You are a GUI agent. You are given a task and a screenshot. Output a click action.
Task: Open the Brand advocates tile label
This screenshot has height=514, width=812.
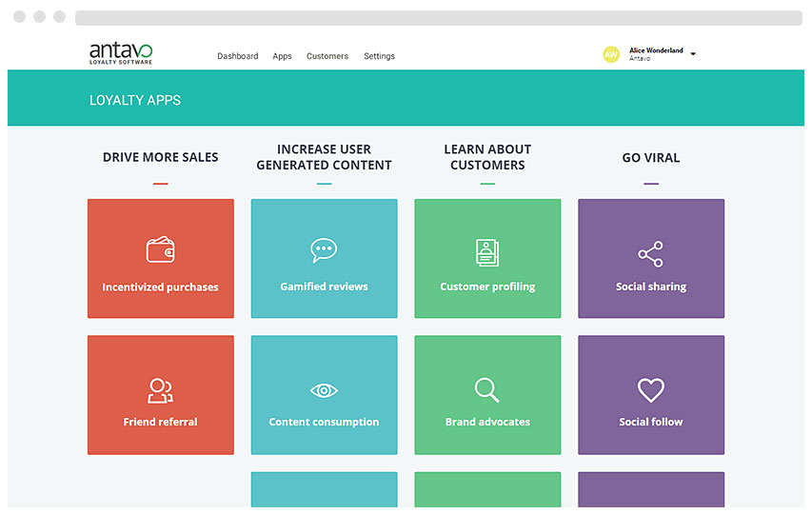coord(487,422)
